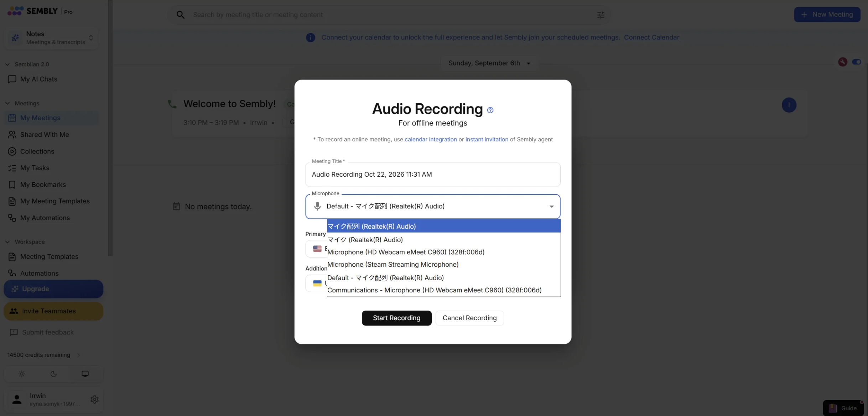This screenshot has width=868, height=416.
Task: Select Microphone (Steam Streaming Microphone) option
Action: pos(443,265)
